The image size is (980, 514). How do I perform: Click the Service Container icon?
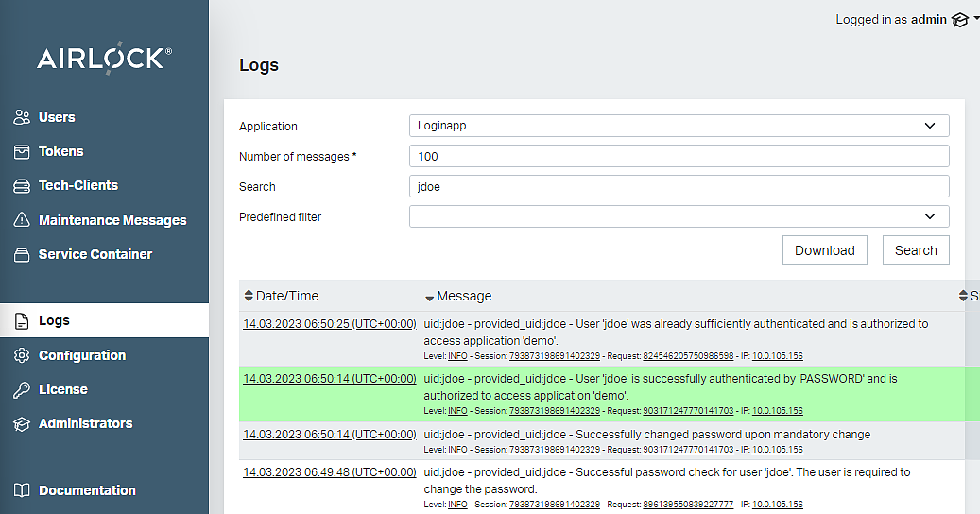pos(22,255)
